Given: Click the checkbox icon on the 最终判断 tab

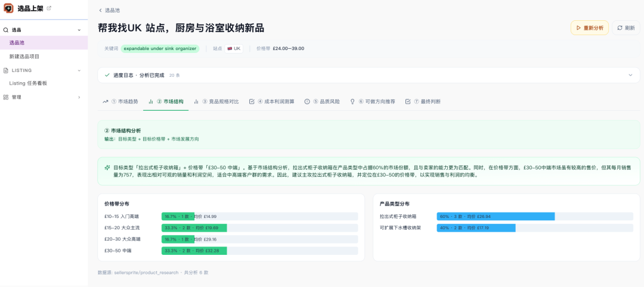Looking at the screenshot, I should coord(408,101).
